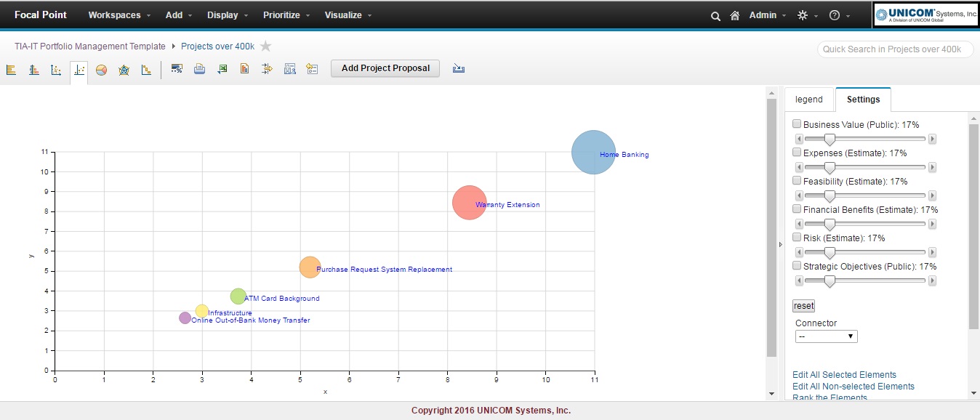The width and height of the screenshot is (980, 420).
Task: Click the percentage window toolbar icon
Action: click(x=177, y=68)
